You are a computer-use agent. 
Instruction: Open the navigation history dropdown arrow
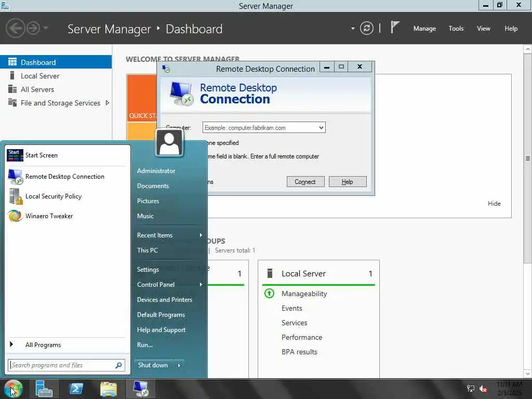tap(46, 28)
